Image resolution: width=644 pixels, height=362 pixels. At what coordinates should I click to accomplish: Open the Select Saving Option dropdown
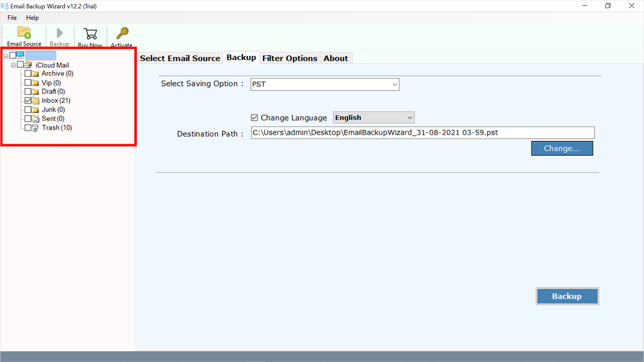click(325, 84)
